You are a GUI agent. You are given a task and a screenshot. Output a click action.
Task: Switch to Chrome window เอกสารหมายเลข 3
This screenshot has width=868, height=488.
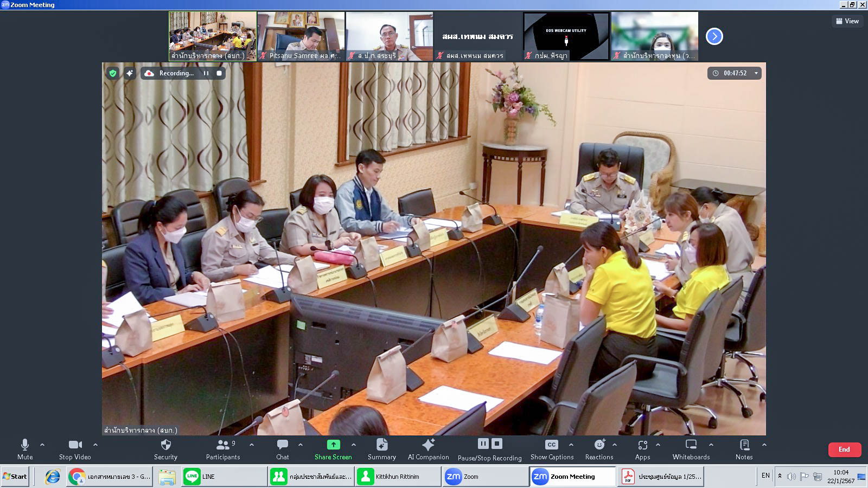click(110, 477)
